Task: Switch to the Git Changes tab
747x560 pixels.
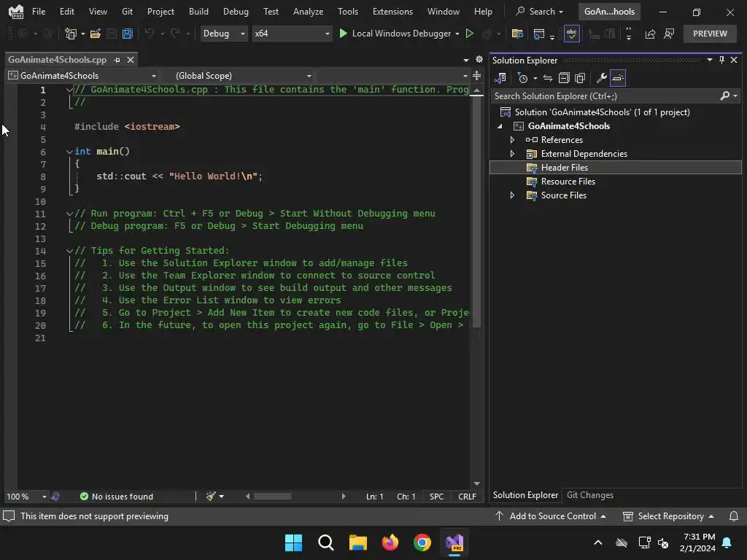Action: pos(589,495)
